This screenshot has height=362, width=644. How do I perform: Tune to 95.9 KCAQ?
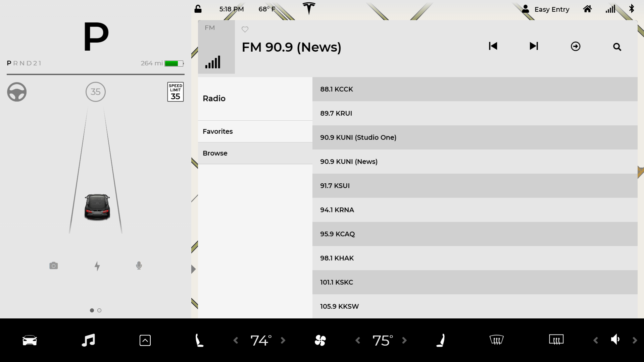(x=475, y=234)
